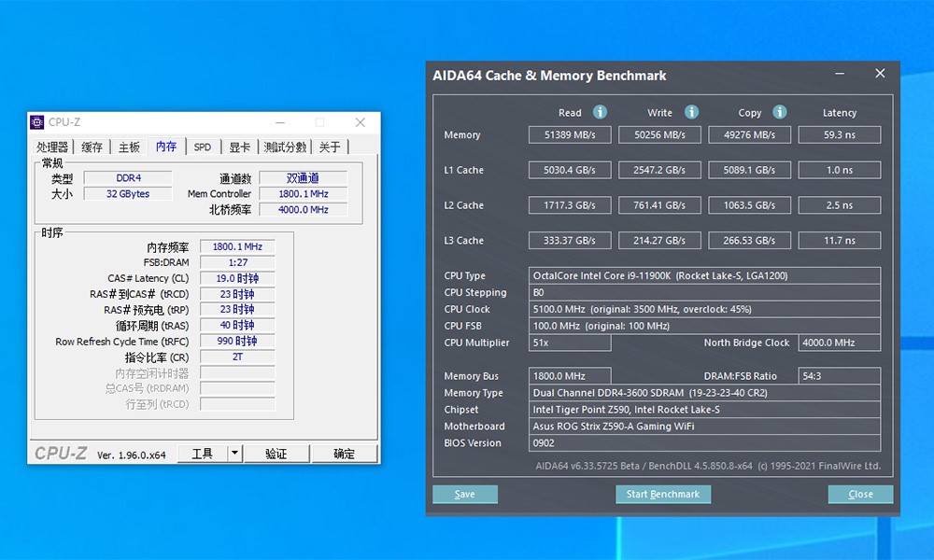The image size is (934, 560).
Task: Switch to the 处理器 tab
Action: 52,147
